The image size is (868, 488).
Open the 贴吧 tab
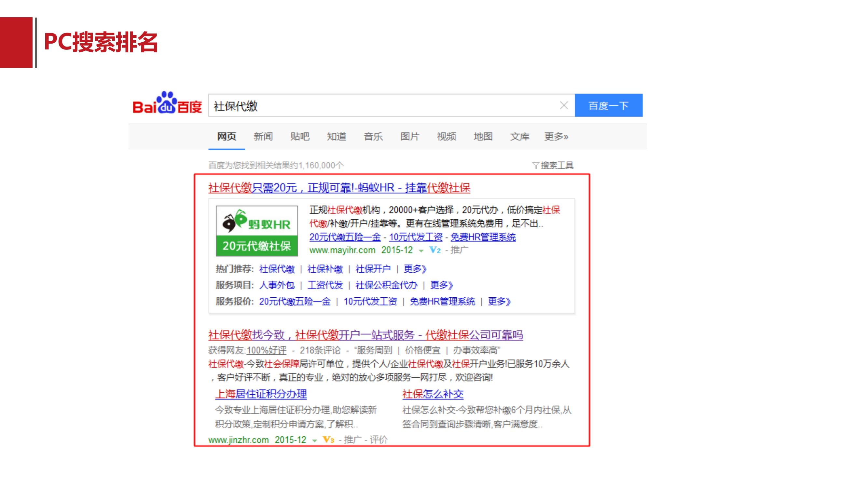tap(300, 136)
